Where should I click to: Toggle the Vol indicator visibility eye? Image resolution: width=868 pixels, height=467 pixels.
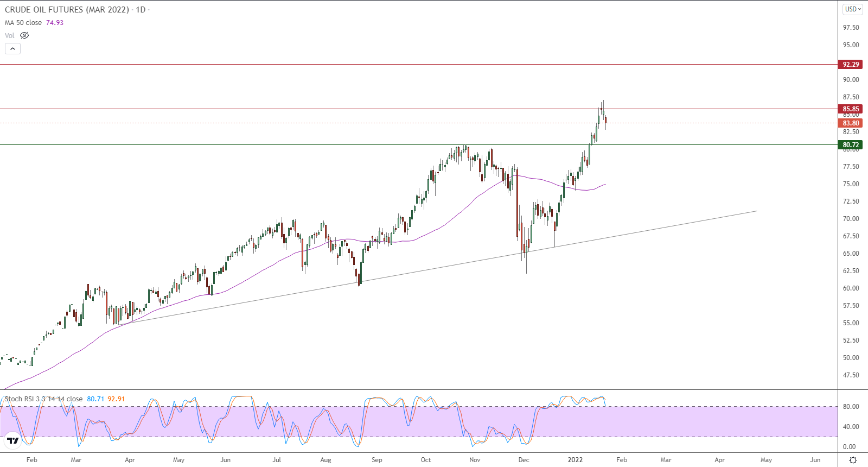(24, 35)
